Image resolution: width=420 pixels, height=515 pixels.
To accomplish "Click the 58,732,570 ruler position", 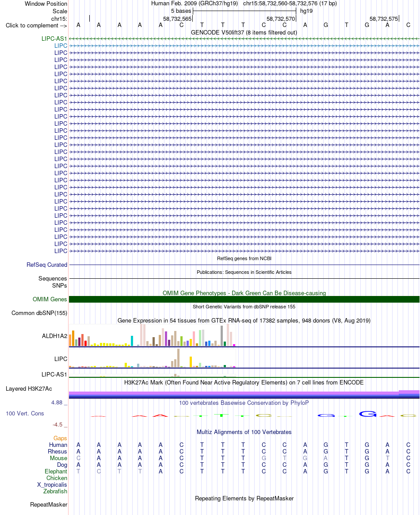I will click(x=281, y=19).
